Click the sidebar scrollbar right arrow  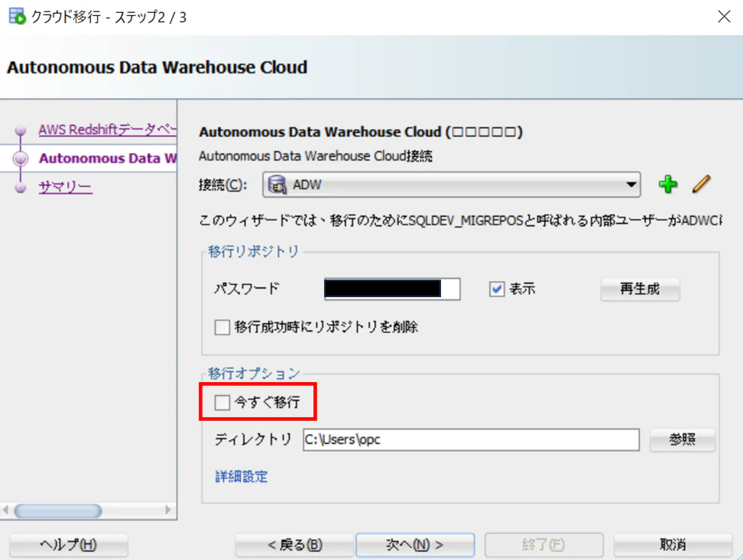click(x=167, y=510)
